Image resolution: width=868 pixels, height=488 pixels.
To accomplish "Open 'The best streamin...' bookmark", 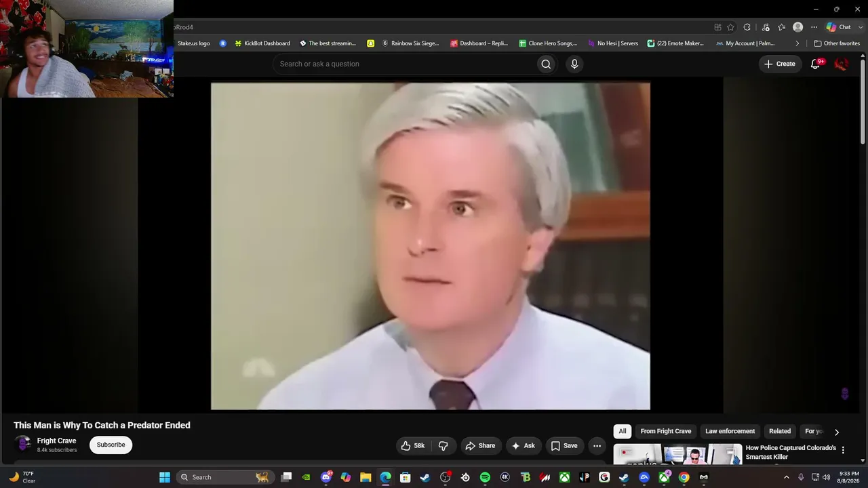I will (328, 43).
